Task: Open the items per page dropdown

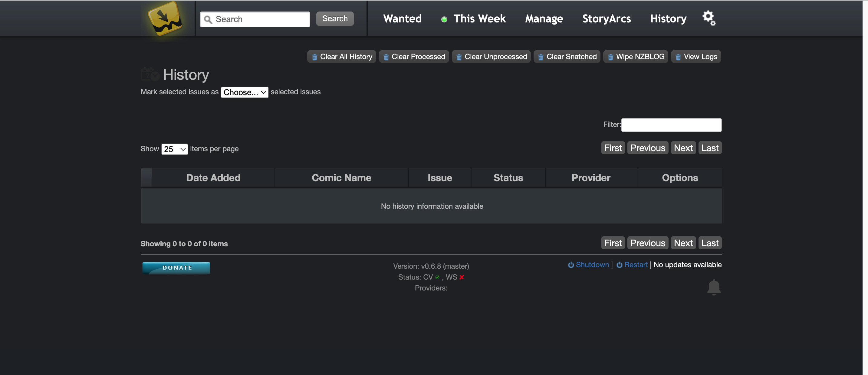Action: 174,149
